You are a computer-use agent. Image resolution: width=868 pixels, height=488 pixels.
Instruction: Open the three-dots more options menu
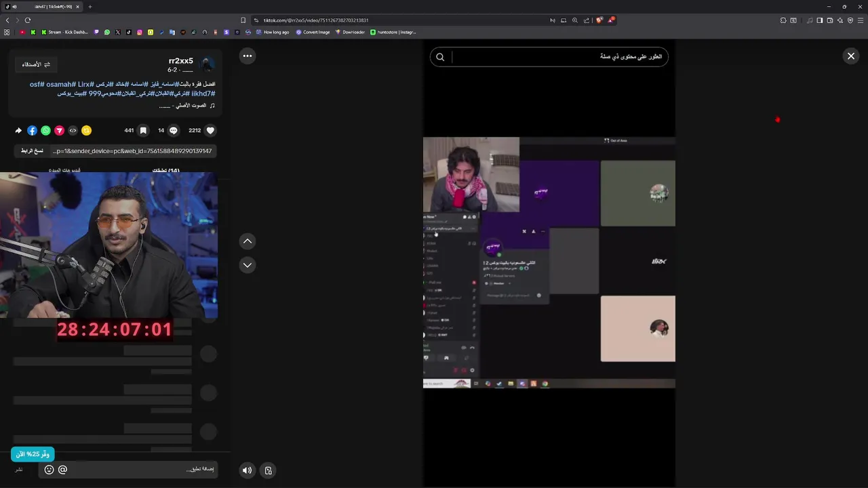coord(248,56)
